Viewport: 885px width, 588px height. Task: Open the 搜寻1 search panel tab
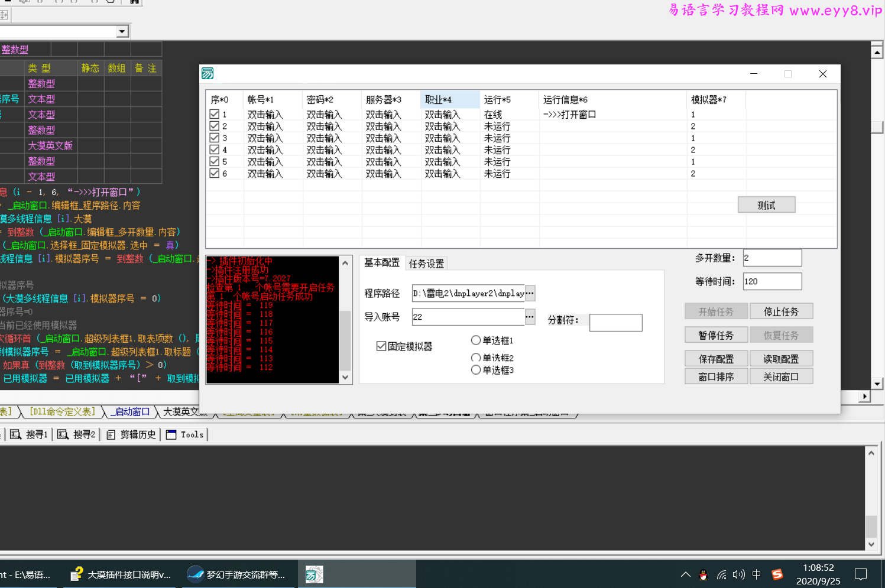pyautogui.click(x=29, y=435)
